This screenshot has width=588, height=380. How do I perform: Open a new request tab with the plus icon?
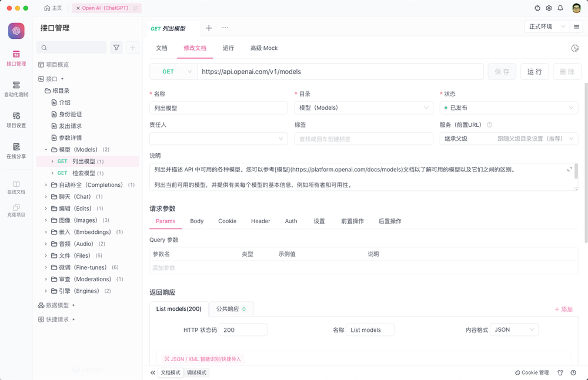[208, 28]
